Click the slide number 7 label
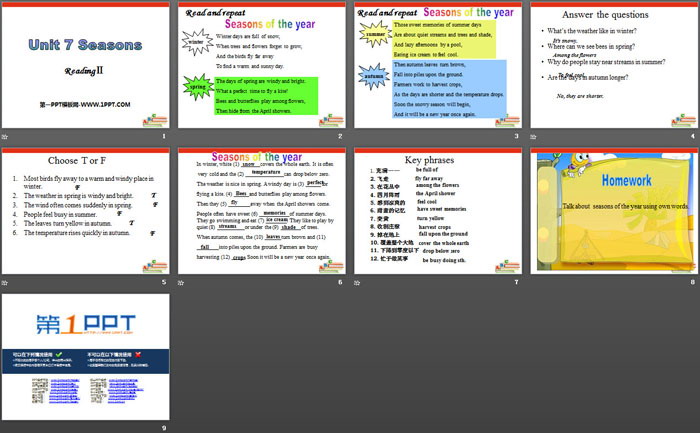 click(x=516, y=283)
